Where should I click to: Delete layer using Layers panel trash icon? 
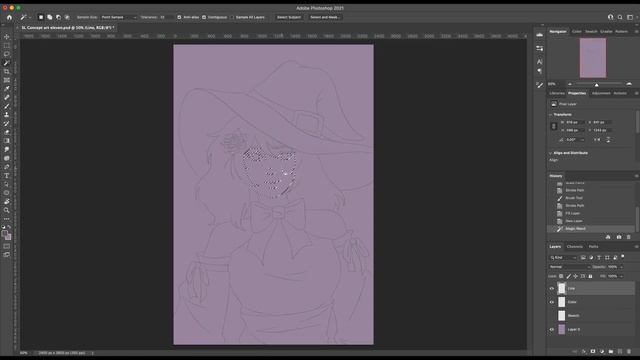[x=629, y=351]
